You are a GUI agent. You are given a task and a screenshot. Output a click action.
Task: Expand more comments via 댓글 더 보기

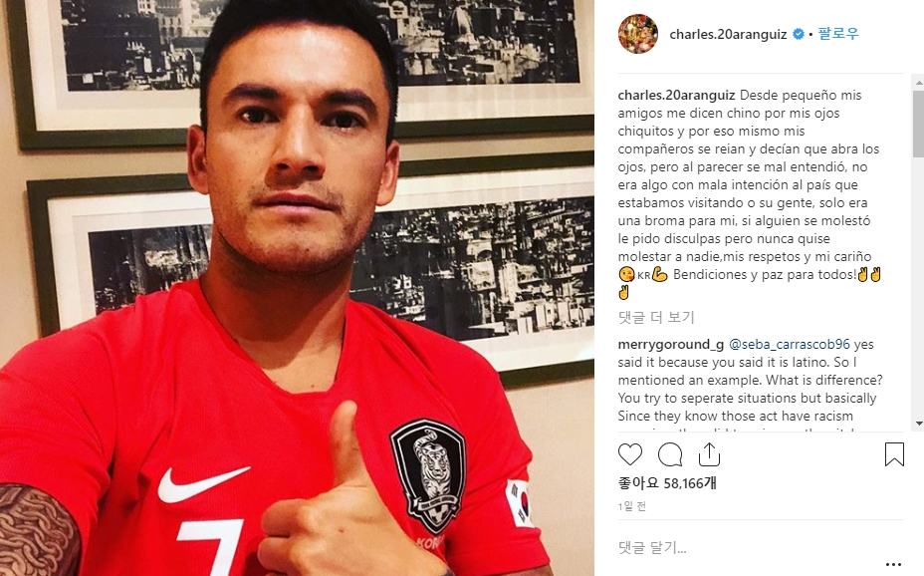click(656, 317)
